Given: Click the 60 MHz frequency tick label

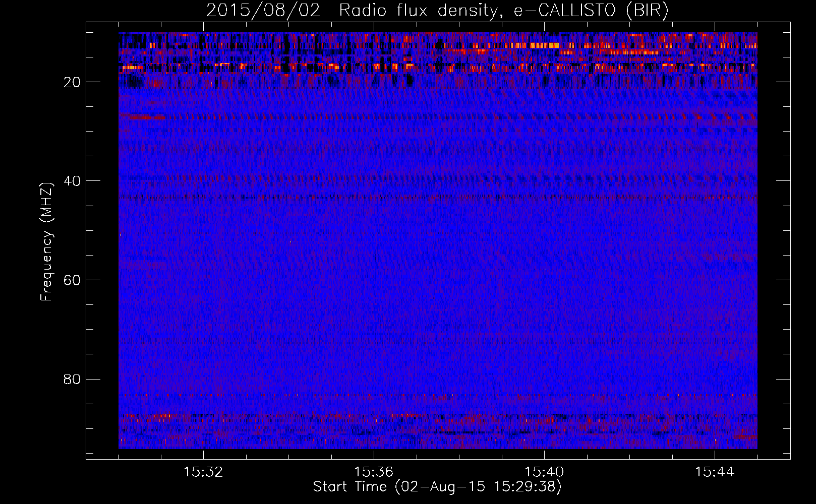Looking at the screenshot, I should (72, 280).
